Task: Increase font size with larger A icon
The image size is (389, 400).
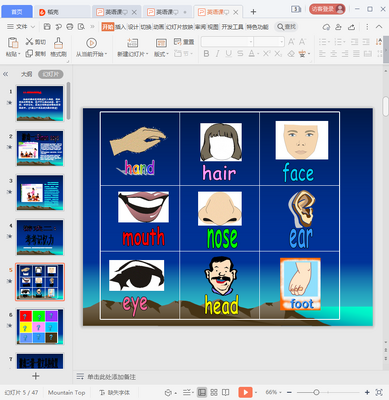Action: click(x=291, y=42)
